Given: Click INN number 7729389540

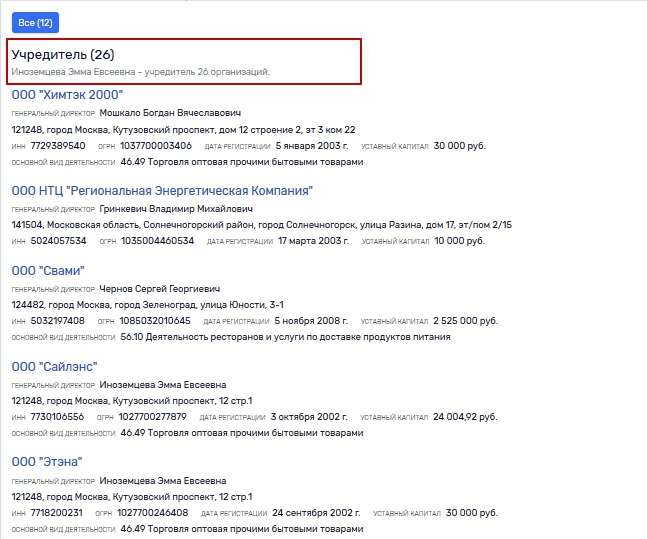Looking at the screenshot, I should click(x=58, y=146).
